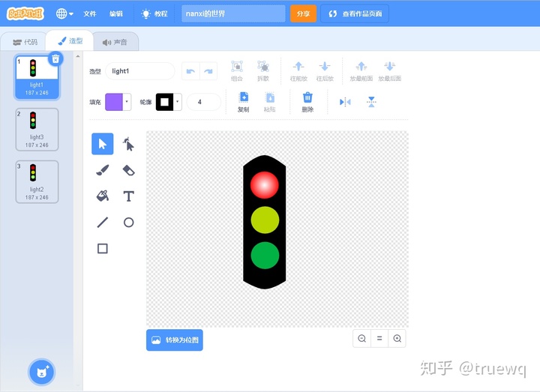
Task: Select the Circle tool
Action: (128, 223)
